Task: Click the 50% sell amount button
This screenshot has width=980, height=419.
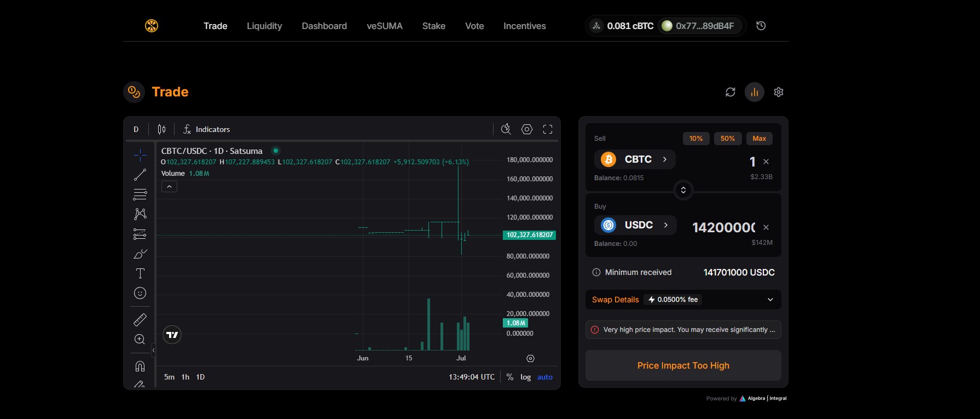Action: pyautogui.click(x=727, y=139)
